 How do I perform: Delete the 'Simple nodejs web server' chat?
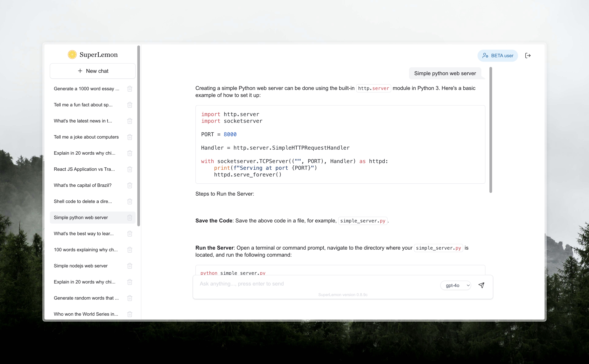(130, 266)
